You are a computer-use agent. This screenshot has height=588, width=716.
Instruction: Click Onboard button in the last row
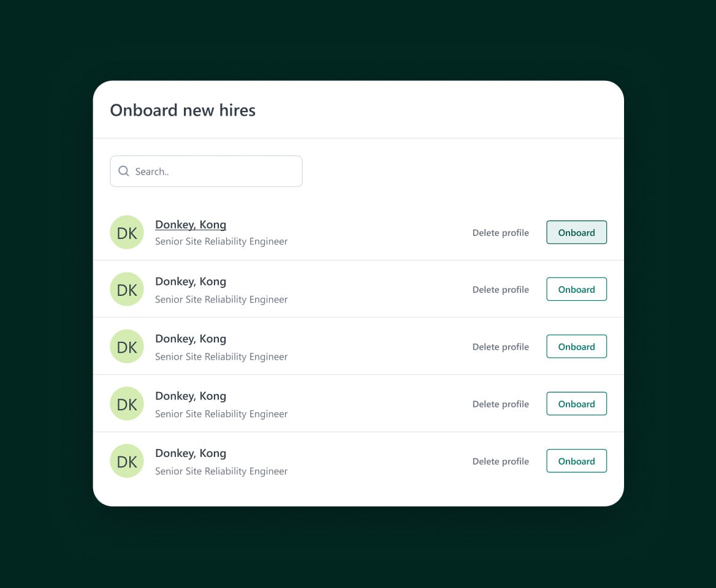pos(576,461)
